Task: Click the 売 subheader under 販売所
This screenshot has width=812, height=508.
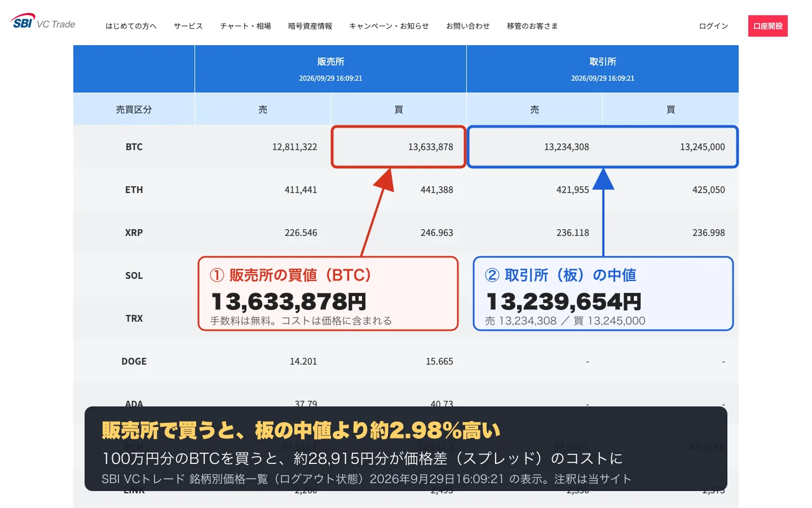Action: [x=263, y=110]
